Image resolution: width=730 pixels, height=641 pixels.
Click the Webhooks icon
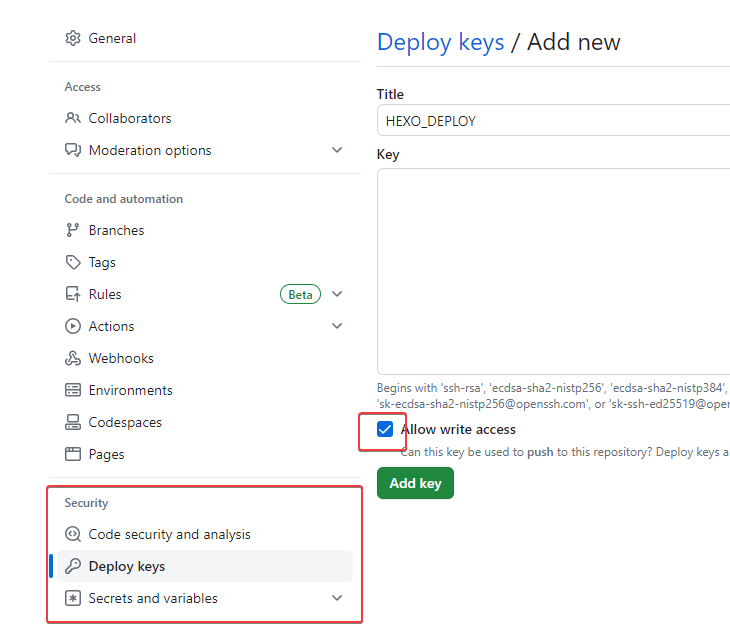coord(73,358)
